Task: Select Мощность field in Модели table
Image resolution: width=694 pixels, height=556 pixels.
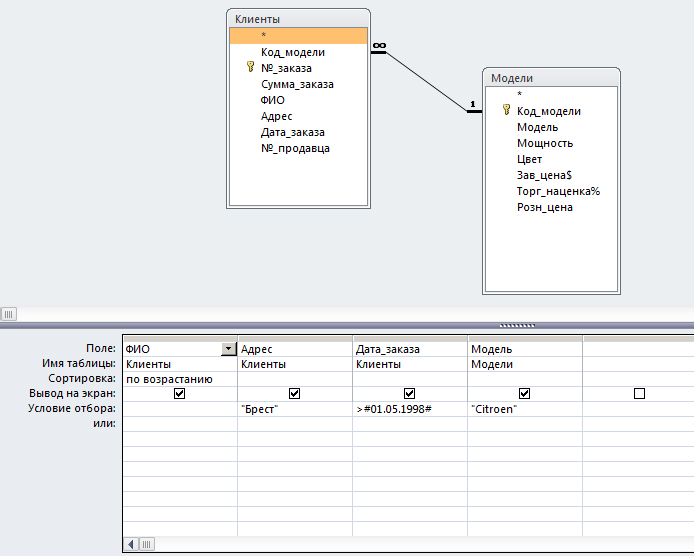Action: 551,143
